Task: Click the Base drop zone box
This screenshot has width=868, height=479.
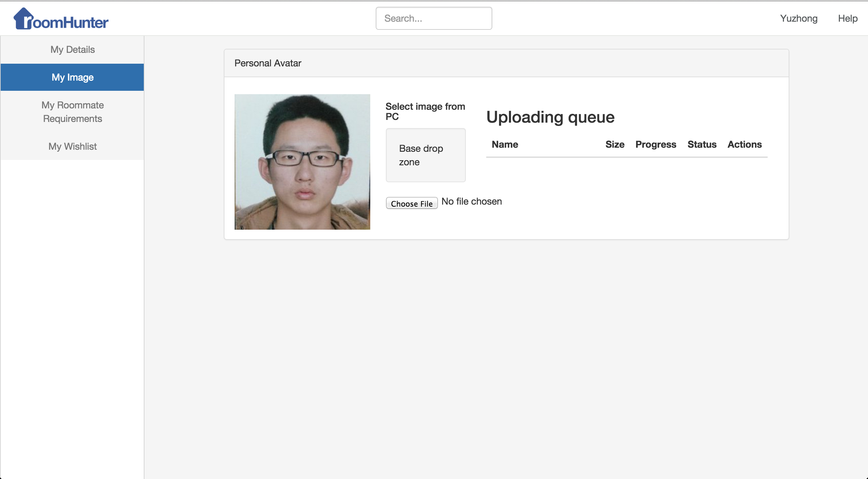Action: (x=426, y=155)
